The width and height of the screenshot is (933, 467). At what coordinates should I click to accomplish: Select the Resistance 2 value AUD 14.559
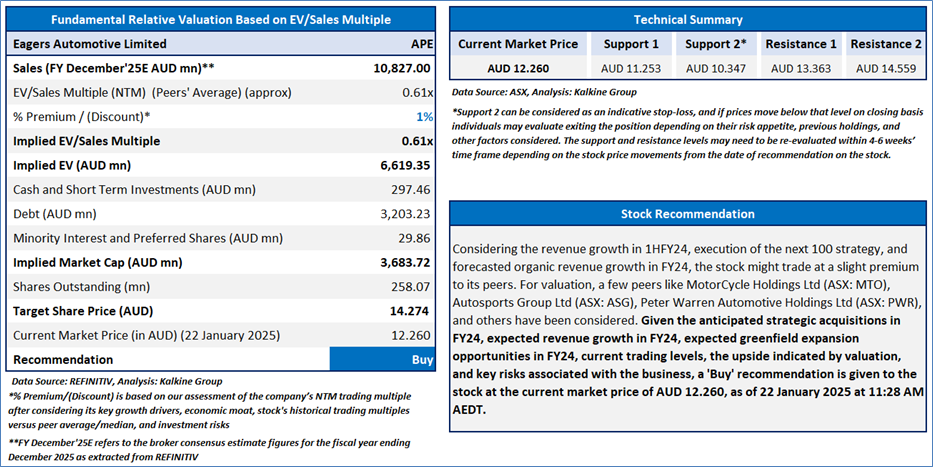[x=886, y=68]
